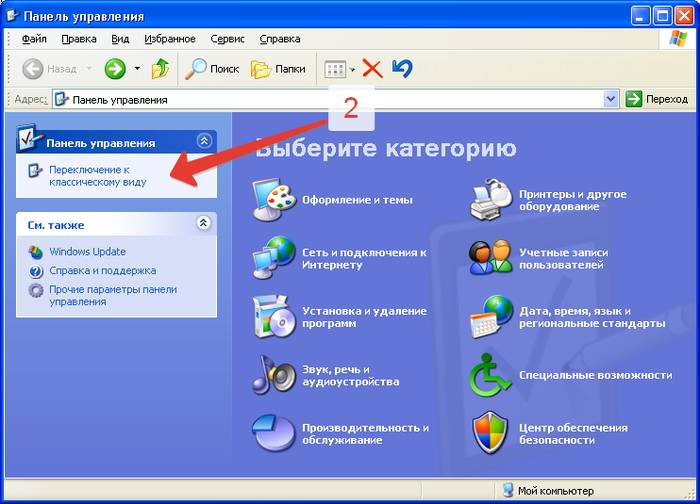The height and width of the screenshot is (504, 700).
Task: Open the Звук, речь и аудиоустройства icon
Action: (x=273, y=374)
